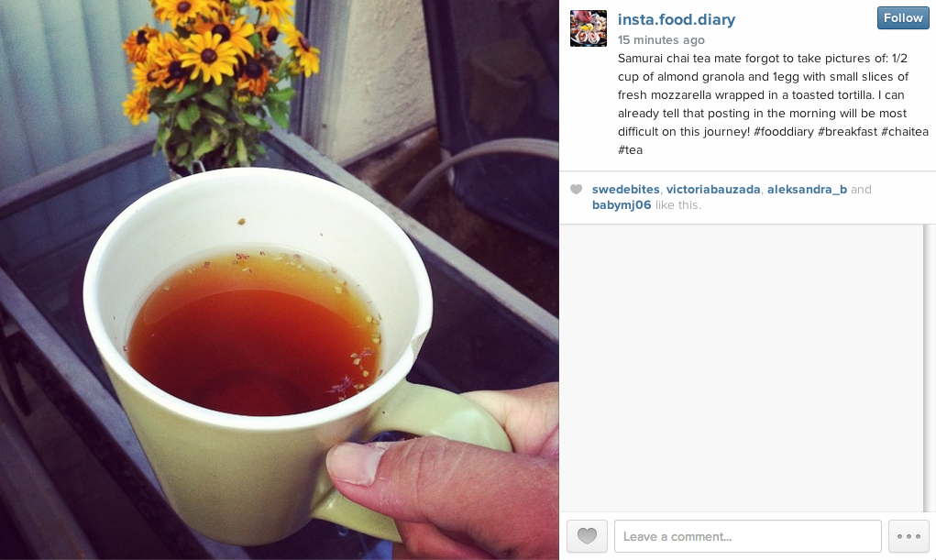This screenshot has height=560, width=936.
Task: Click the heart like button beside comment box
Action: [x=587, y=536]
